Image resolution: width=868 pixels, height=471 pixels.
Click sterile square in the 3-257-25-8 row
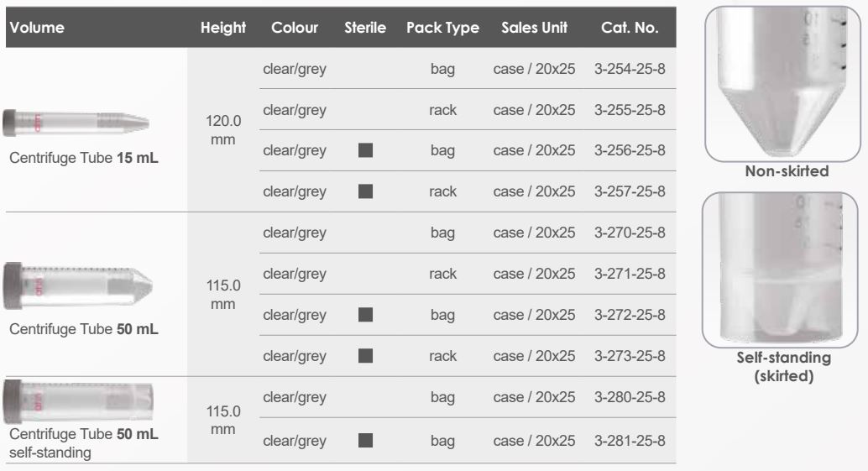[364, 192]
